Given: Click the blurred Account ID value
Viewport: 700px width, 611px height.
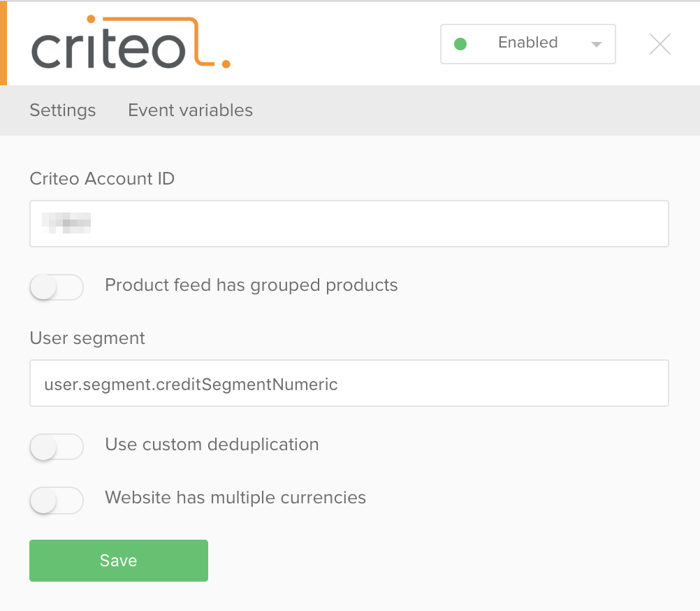Looking at the screenshot, I should pos(66,223).
